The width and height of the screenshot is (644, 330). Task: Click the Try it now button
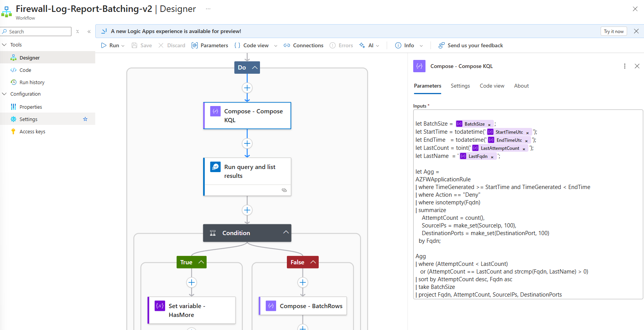coord(613,32)
